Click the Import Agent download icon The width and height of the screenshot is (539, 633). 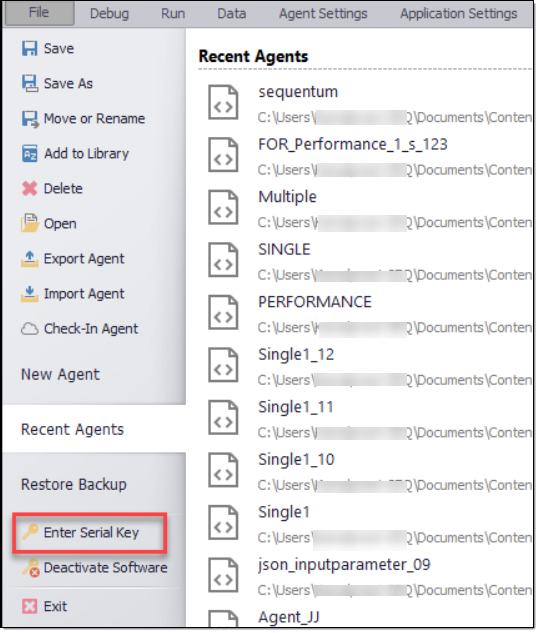[29, 294]
